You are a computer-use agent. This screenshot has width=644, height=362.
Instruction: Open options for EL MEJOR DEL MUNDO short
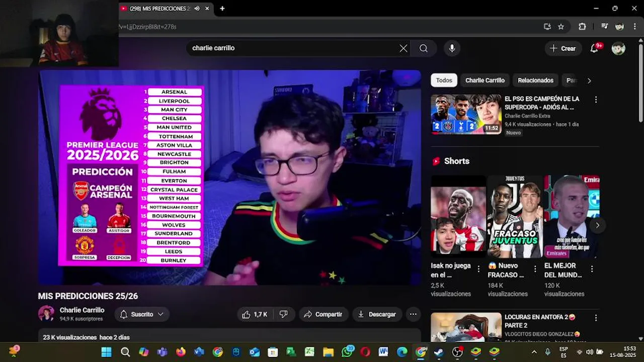tap(592, 269)
